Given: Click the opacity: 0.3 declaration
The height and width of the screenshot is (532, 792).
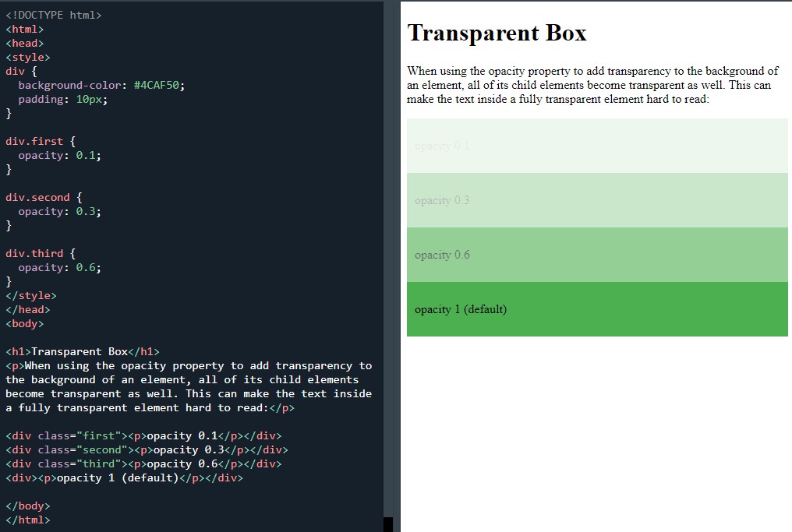Looking at the screenshot, I should [56, 211].
